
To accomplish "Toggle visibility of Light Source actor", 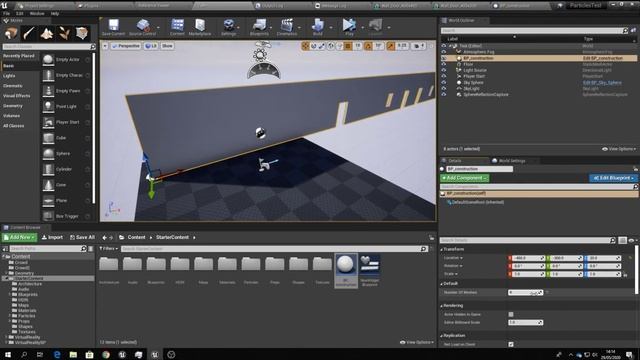I will click(x=444, y=70).
